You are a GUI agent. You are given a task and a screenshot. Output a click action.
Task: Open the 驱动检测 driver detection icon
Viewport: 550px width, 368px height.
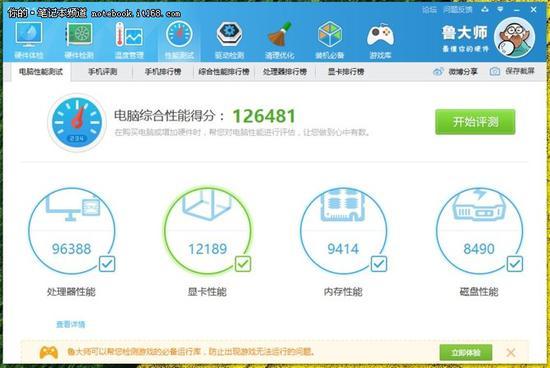coord(229,40)
